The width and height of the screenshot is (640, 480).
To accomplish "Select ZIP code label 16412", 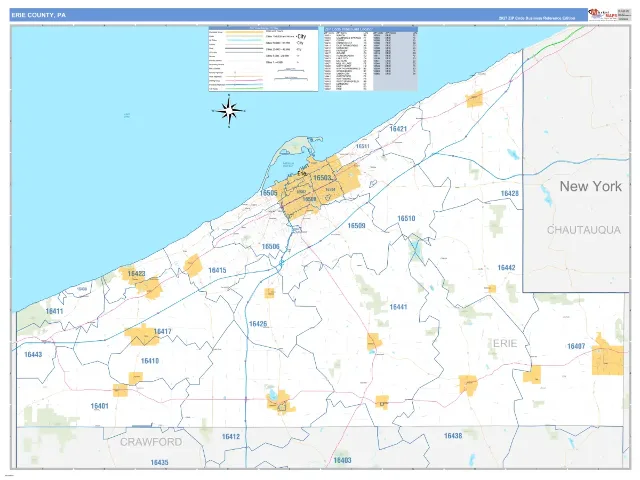I will tap(231, 437).
